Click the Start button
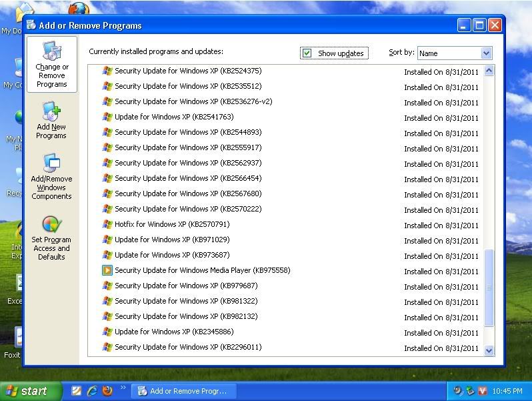This screenshot has height=401, width=532. [x=31, y=391]
